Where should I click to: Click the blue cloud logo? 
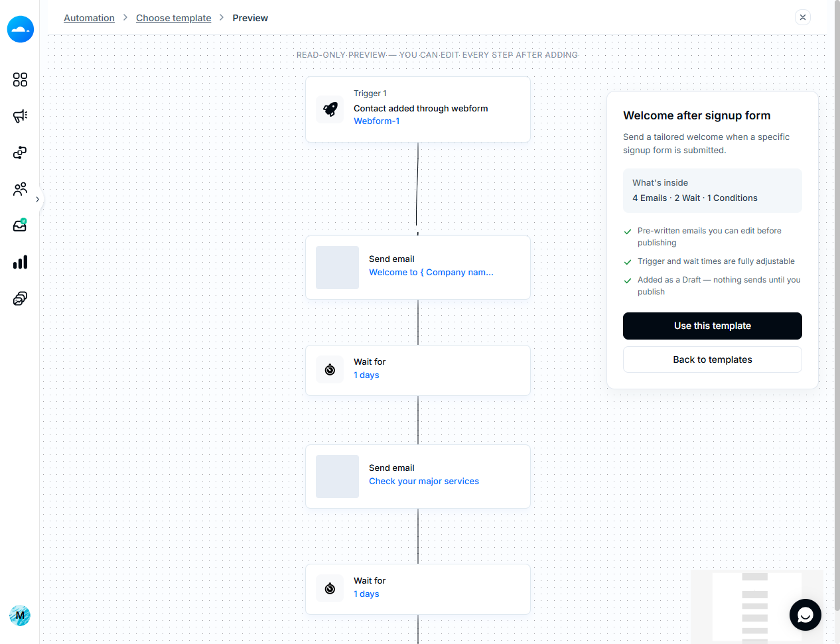[x=21, y=29]
